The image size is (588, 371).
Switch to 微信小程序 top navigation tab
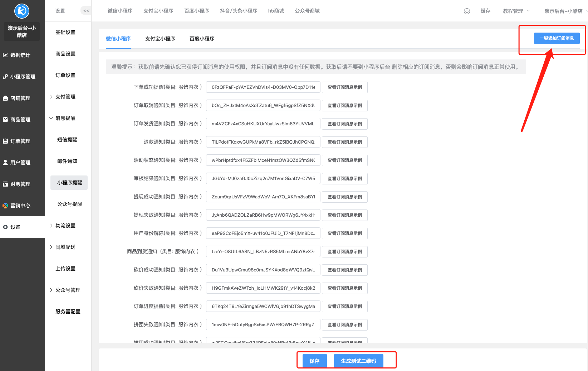pyautogui.click(x=120, y=11)
